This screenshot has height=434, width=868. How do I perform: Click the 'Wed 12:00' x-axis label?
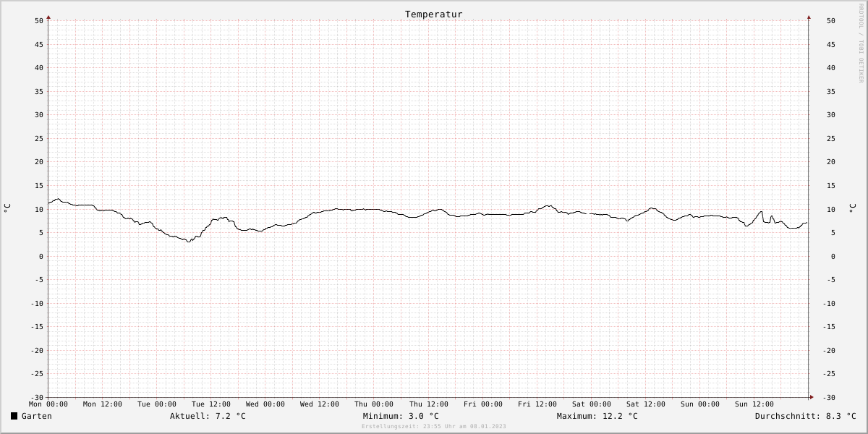click(320, 404)
